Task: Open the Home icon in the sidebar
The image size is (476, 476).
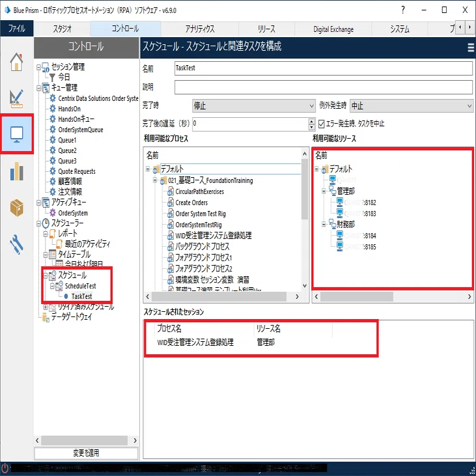Action: (16, 62)
